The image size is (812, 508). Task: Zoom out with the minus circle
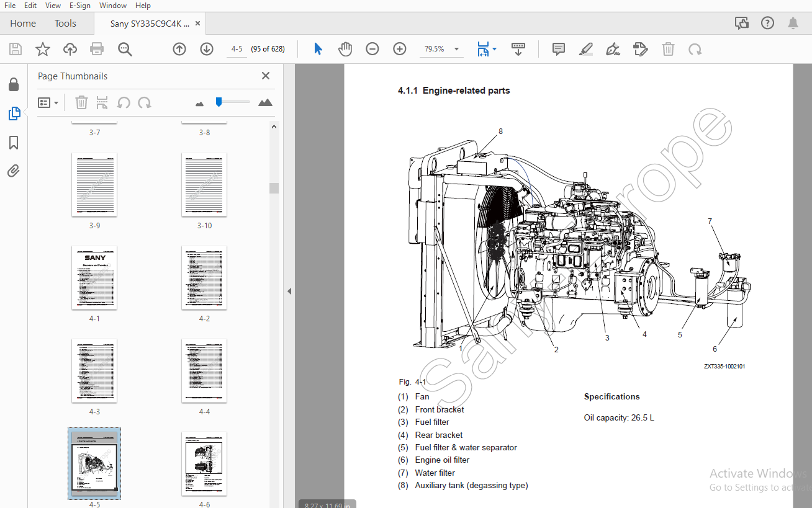pos(372,49)
